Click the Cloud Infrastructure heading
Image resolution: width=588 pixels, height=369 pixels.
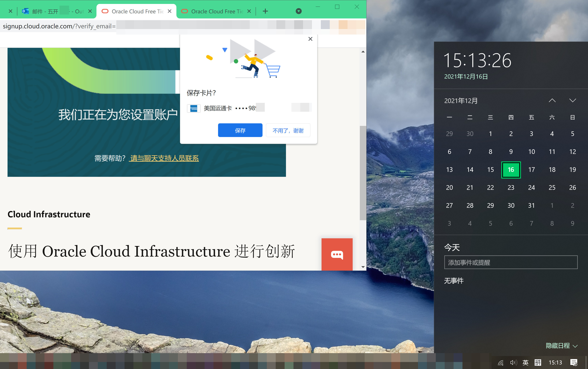tap(49, 214)
